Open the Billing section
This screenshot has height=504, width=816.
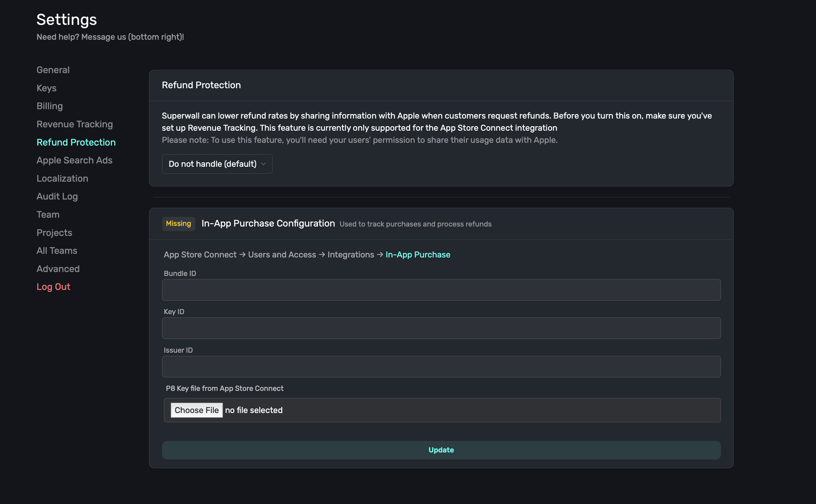click(x=50, y=106)
